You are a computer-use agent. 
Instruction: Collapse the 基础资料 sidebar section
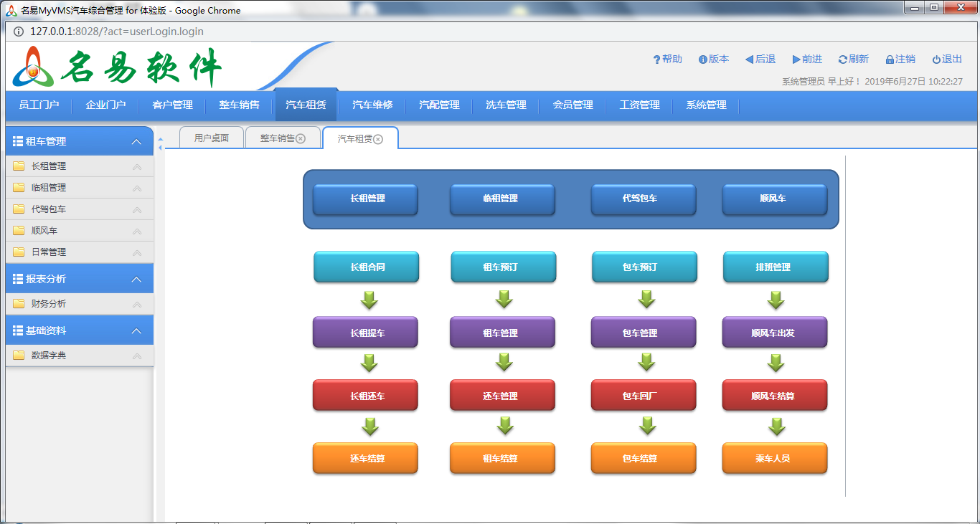click(x=137, y=331)
